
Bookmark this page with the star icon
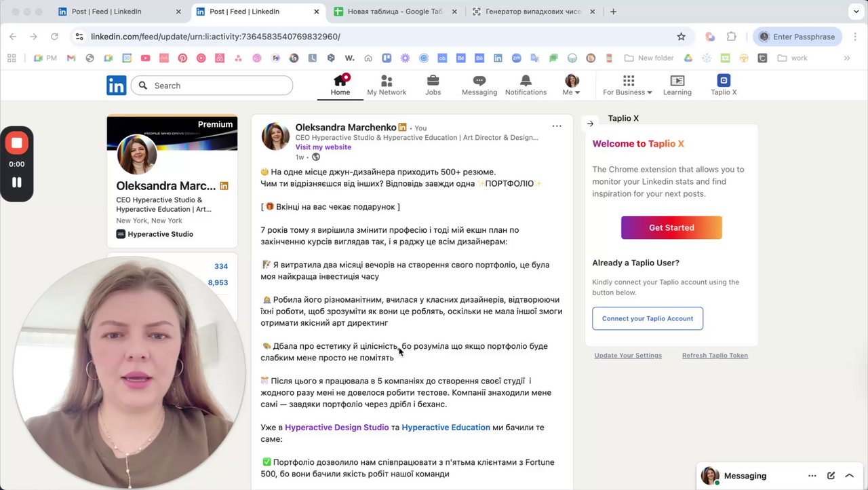[x=682, y=37]
